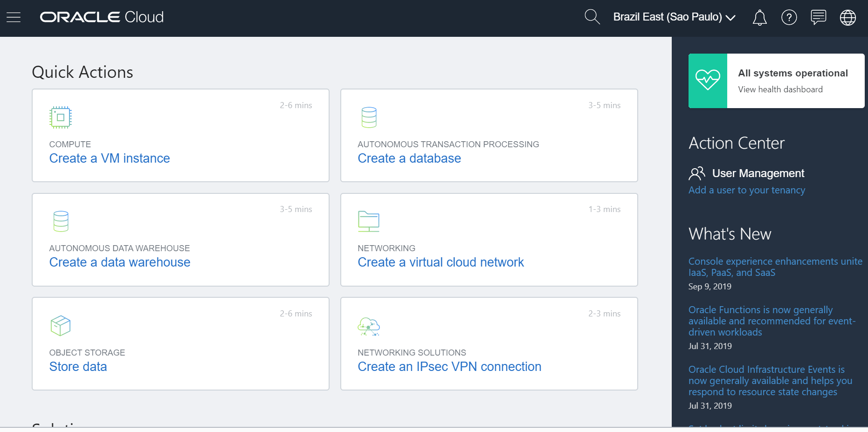The image size is (868, 432).
Task: Click the Oracle Cloud logo
Action: [102, 17]
